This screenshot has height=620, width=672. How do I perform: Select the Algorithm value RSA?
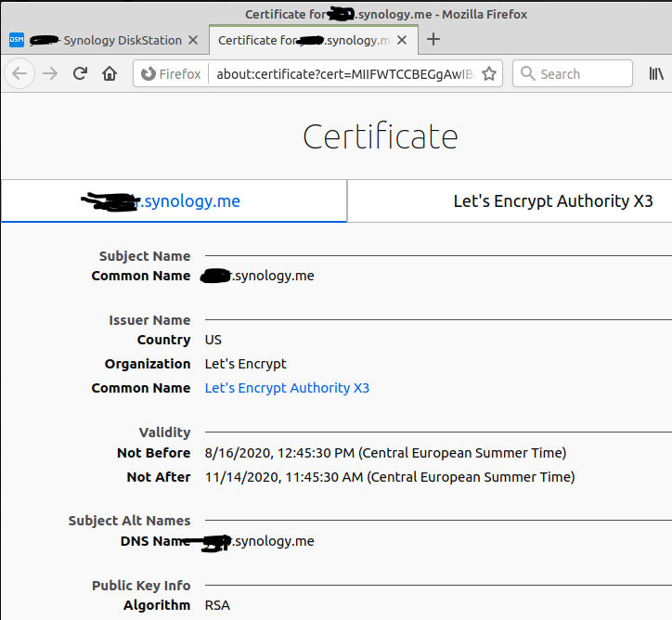pos(217,605)
